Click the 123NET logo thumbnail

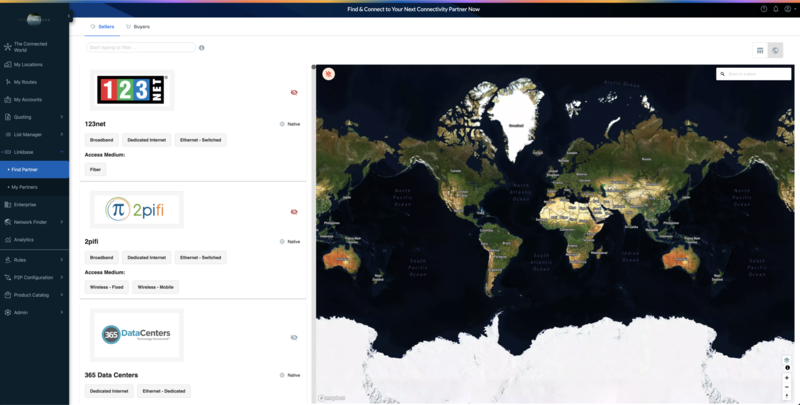(x=132, y=90)
